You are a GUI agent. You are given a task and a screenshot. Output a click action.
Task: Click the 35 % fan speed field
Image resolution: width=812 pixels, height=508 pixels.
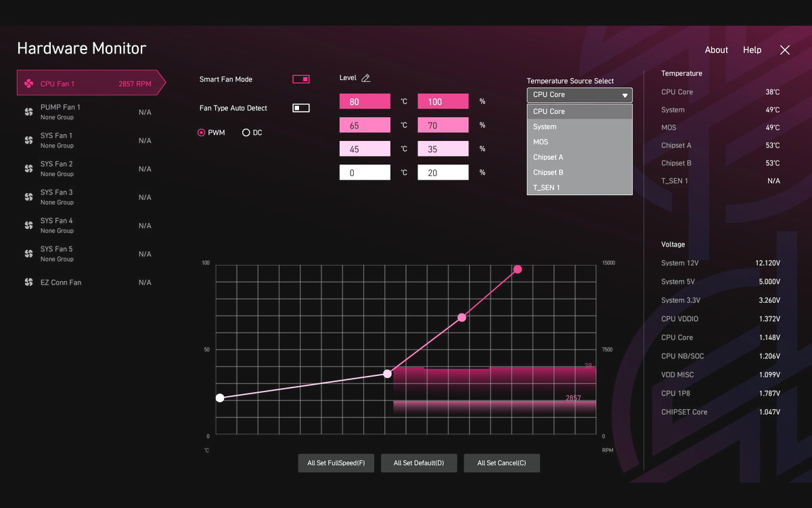pos(443,149)
